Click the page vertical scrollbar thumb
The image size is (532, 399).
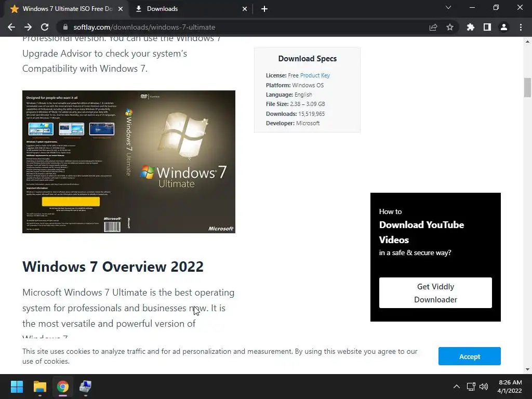(x=527, y=87)
